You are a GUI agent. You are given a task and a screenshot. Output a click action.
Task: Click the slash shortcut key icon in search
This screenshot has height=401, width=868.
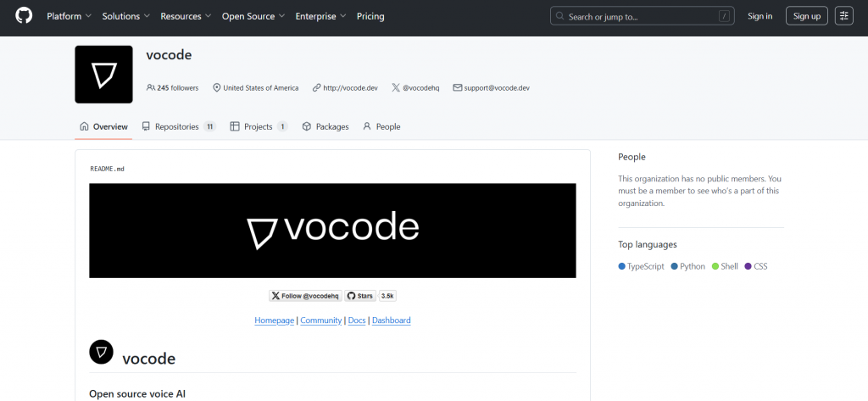724,16
